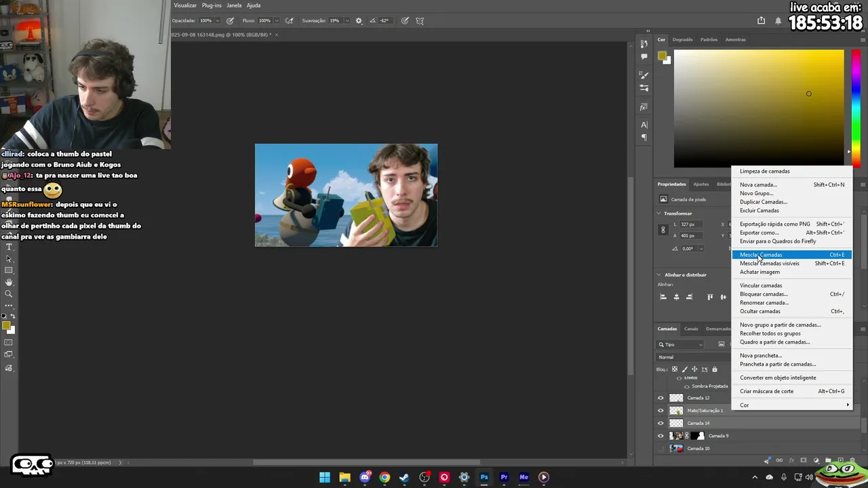Select the Rectangle shape tool

pos(9,270)
